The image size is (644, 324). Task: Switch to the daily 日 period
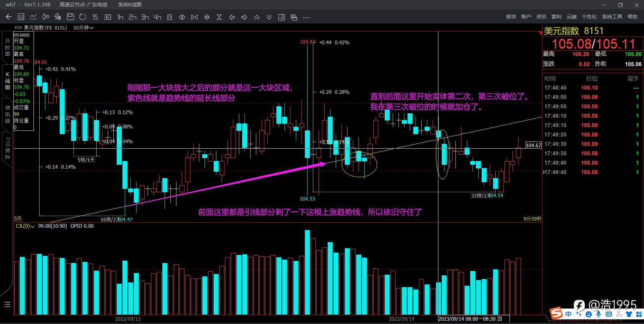tap(170, 17)
